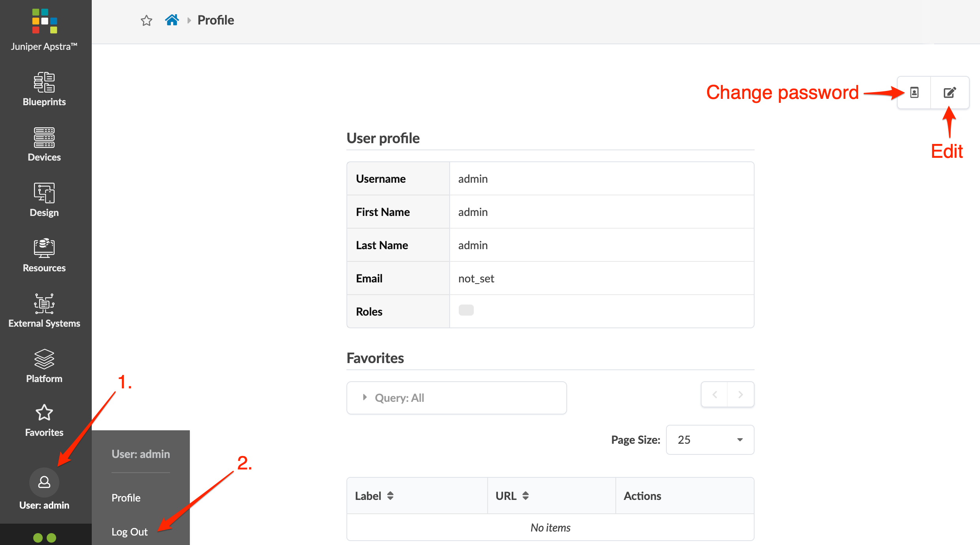Open Favorites in the left sidebar
The height and width of the screenshot is (545, 980).
tap(44, 420)
